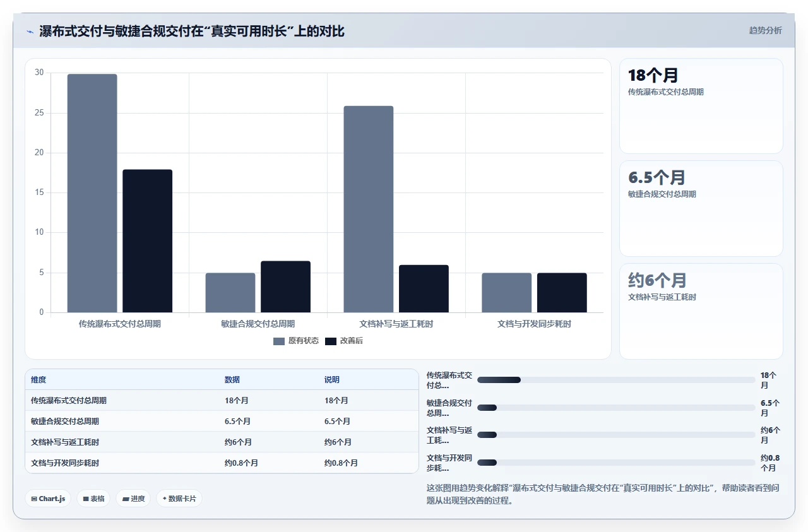Toggle the 原有状态 legend swatch
Screen dimensions: 808x532
[x=279, y=341]
